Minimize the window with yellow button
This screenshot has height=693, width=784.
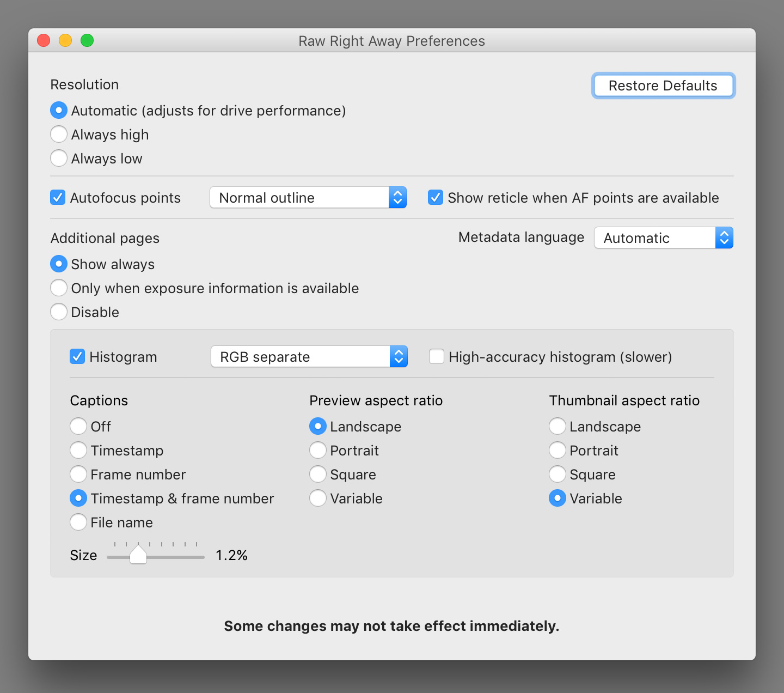coord(65,40)
